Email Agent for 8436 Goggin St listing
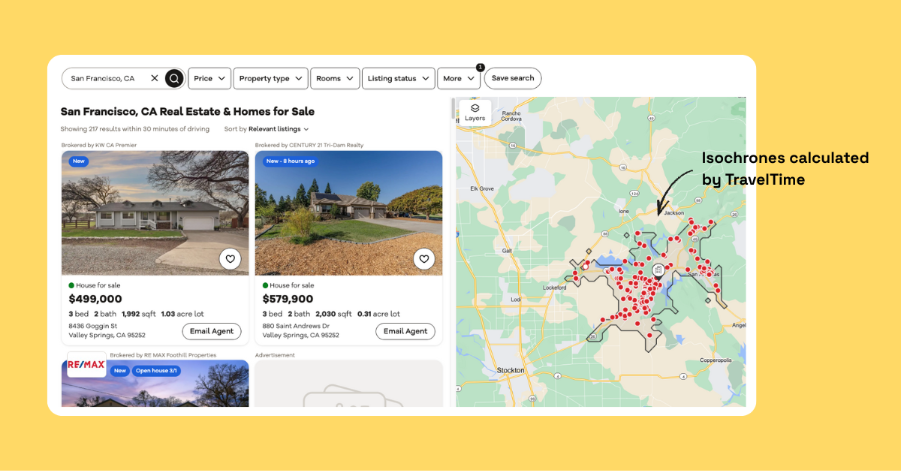 coord(211,331)
